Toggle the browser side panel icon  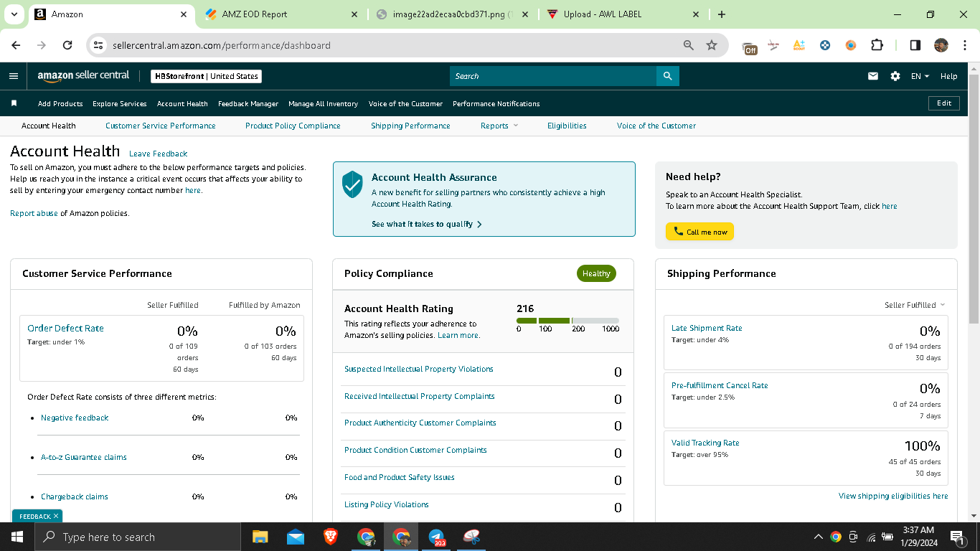pyautogui.click(x=915, y=45)
